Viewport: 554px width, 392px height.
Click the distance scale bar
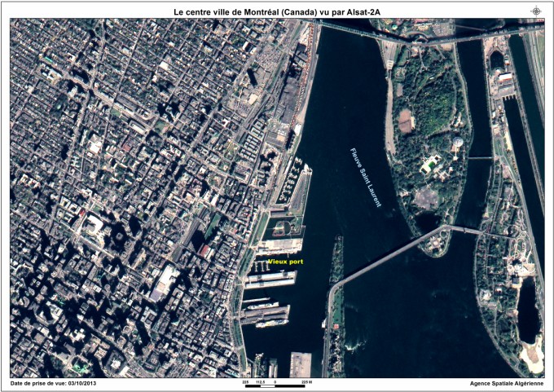coord(275,385)
